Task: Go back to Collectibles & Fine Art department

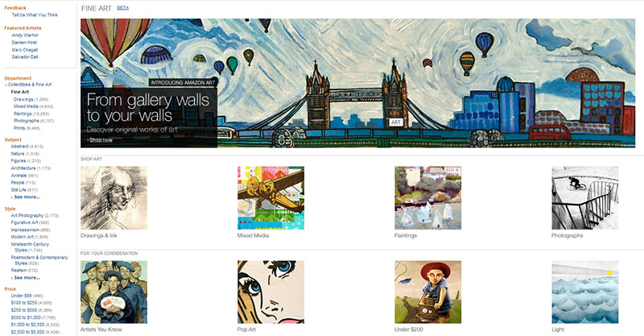Action: click(x=29, y=85)
